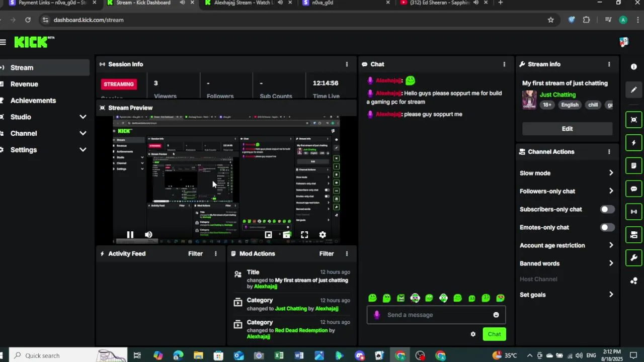Click the pencil edit icon in the right rail
Screen dimensions: 644x362
[633, 90]
